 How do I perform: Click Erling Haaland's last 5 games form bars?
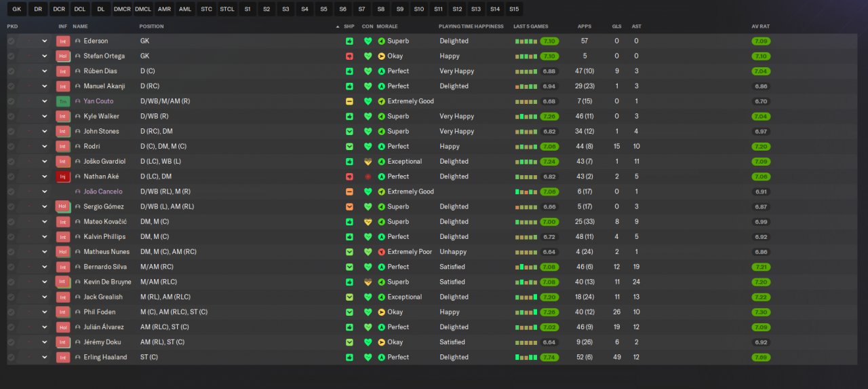click(526, 357)
